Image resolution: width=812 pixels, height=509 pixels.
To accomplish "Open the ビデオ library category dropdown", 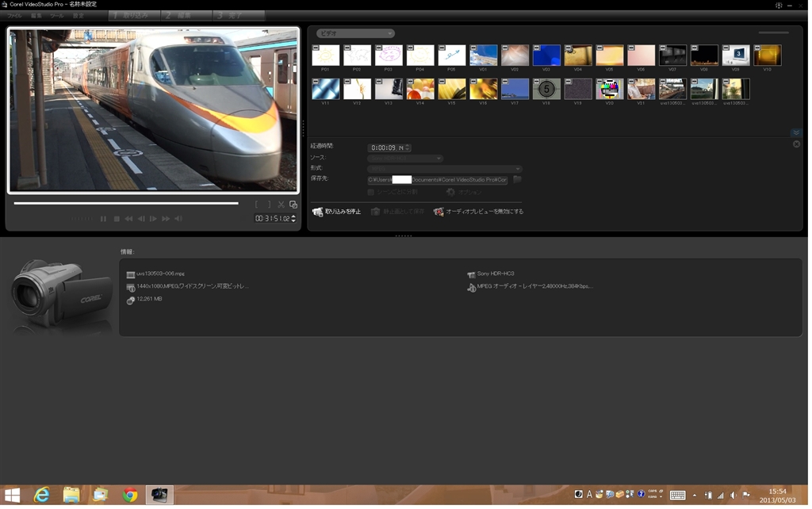I will (354, 33).
